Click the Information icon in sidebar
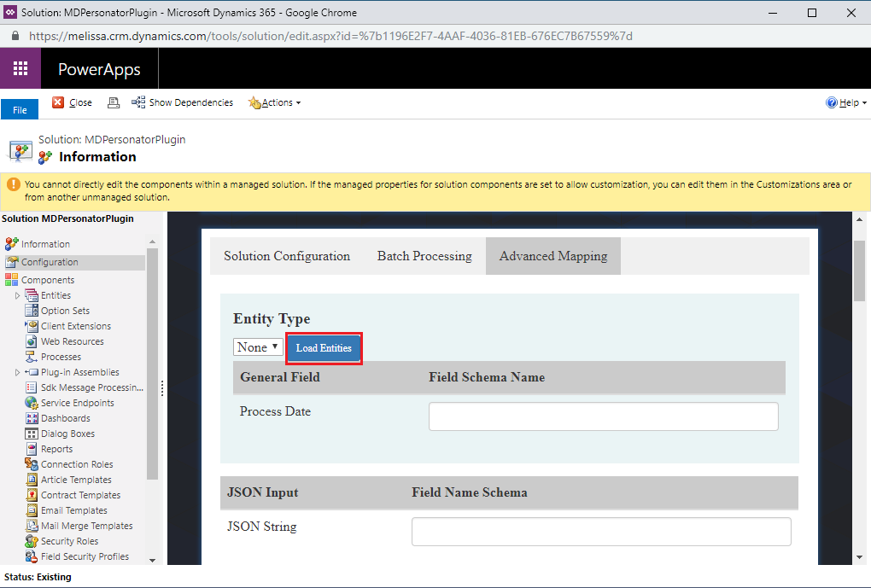This screenshot has width=871, height=588. click(x=12, y=244)
